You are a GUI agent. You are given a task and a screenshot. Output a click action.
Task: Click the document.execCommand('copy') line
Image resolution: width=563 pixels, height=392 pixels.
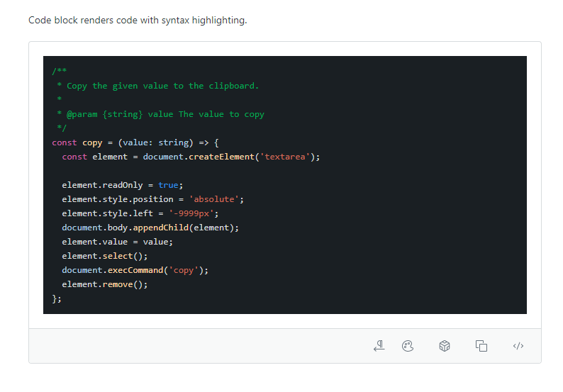[x=135, y=270]
